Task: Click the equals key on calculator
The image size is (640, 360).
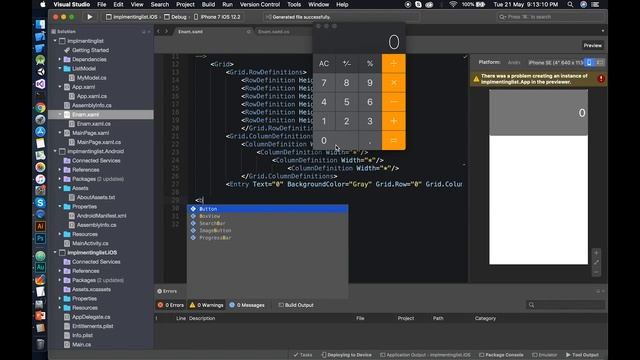Action: coord(393,140)
